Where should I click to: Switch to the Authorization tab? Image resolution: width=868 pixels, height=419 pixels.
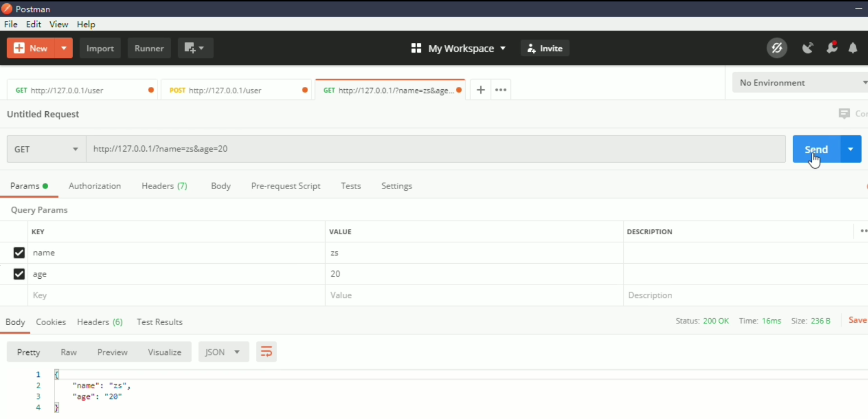pos(95,186)
